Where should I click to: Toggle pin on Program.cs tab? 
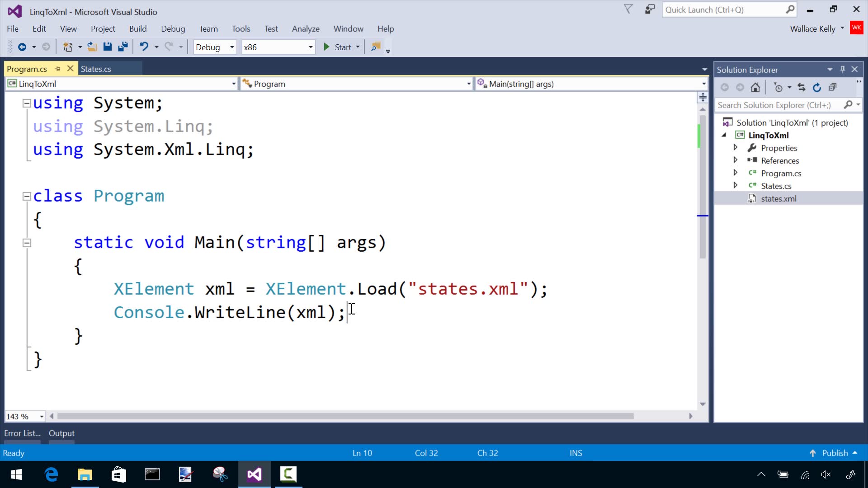[58, 69]
